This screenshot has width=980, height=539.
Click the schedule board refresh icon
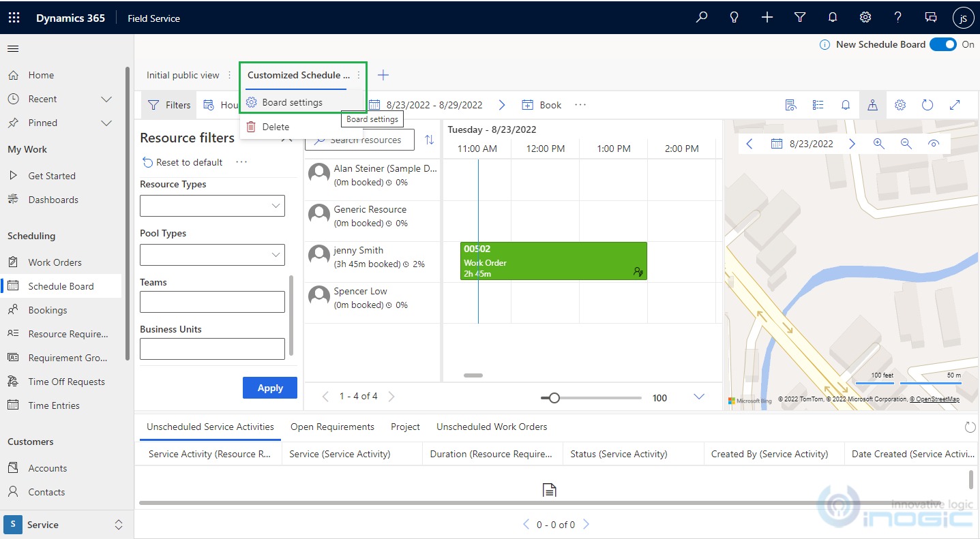pyautogui.click(x=927, y=105)
